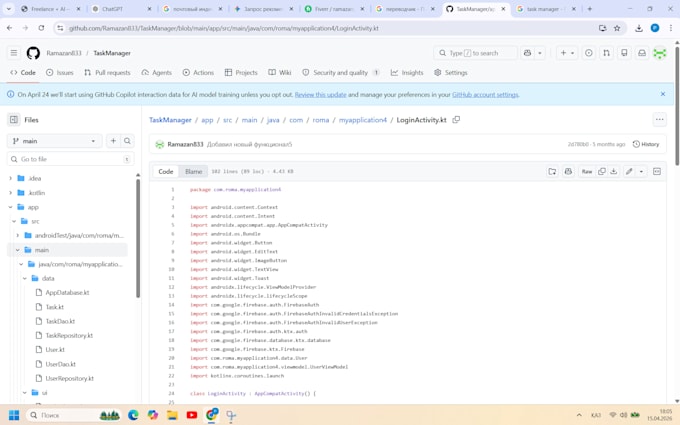Image resolution: width=680 pixels, height=425 pixels.
Task: Open the GitHub homepage logo
Action: coord(33,53)
